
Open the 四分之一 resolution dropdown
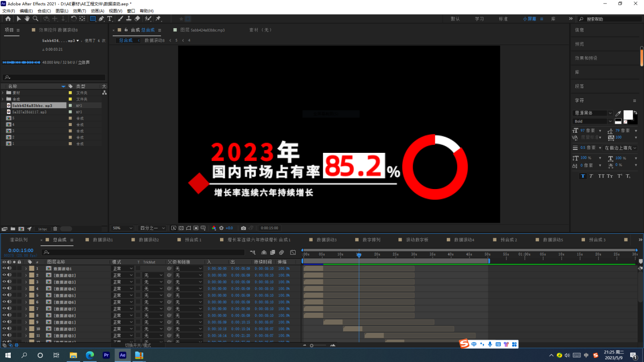(x=152, y=228)
